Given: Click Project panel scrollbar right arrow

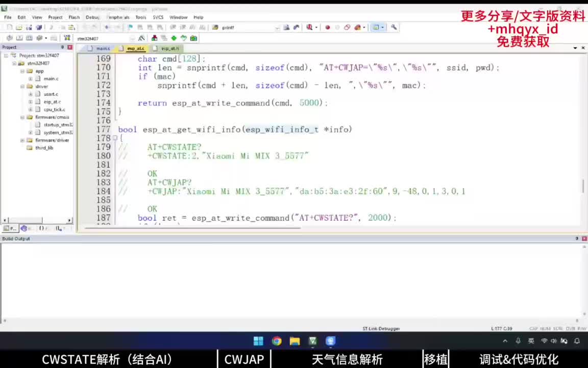Looking at the screenshot, I should pos(69,220).
